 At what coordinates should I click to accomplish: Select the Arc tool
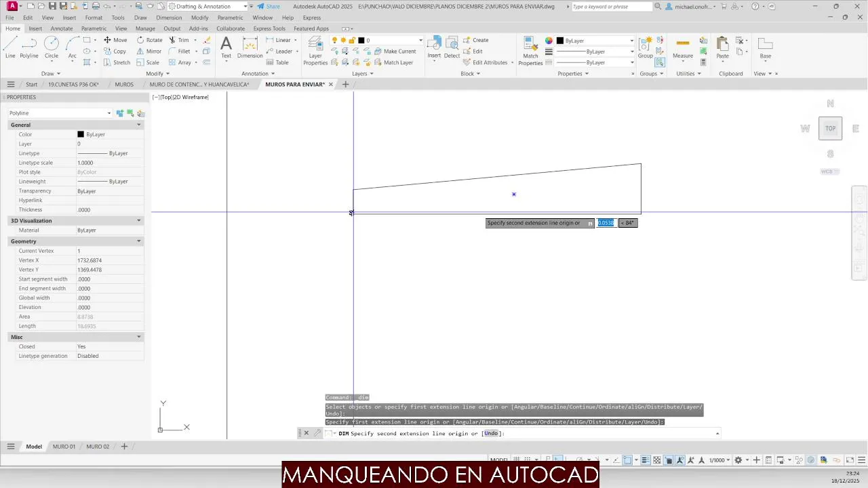[x=72, y=47]
